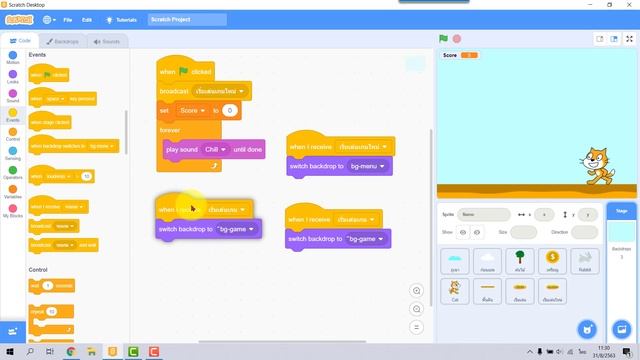640x360 pixels.
Task: Click the 'broadcast and wait' palette block
Action: [63, 245]
